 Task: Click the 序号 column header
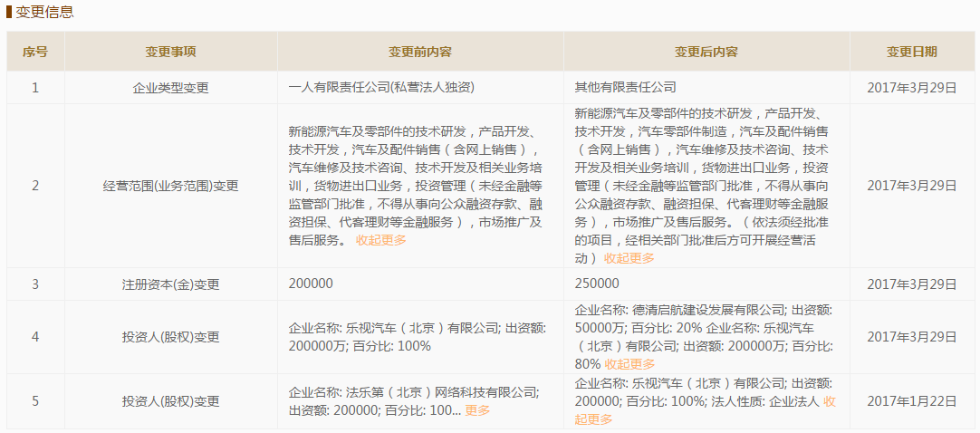coord(35,52)
